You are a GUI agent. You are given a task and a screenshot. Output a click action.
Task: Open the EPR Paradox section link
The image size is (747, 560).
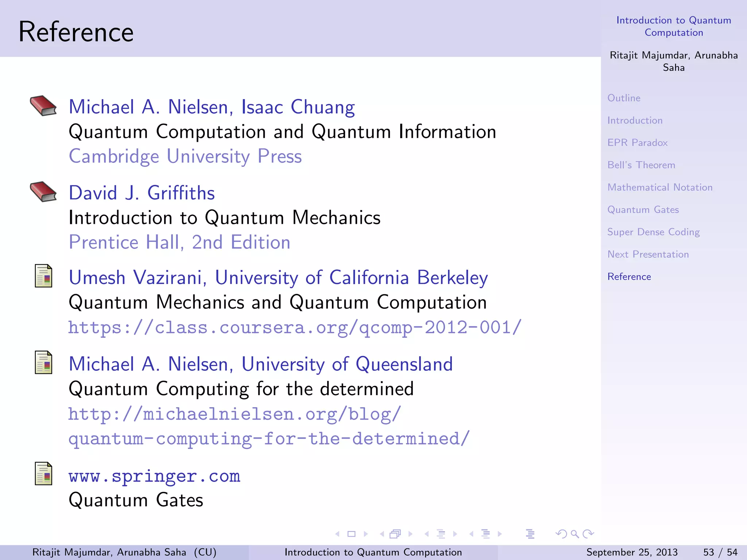tap(637, 143)
